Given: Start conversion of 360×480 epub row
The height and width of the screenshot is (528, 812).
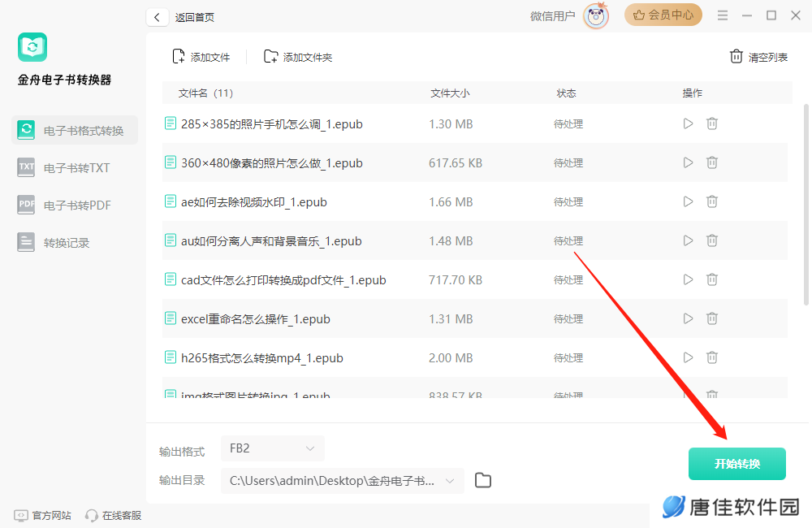Looking at the screenshot, I should pos(688,162).
